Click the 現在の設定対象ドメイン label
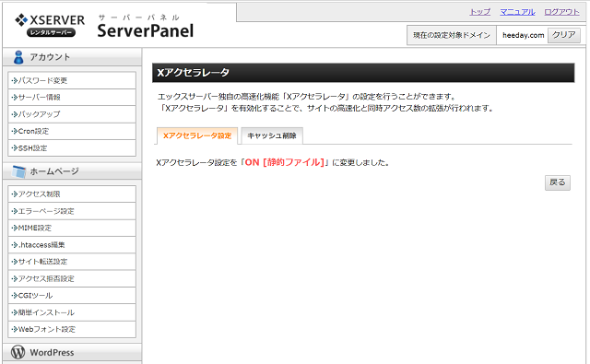 point(452,35)
